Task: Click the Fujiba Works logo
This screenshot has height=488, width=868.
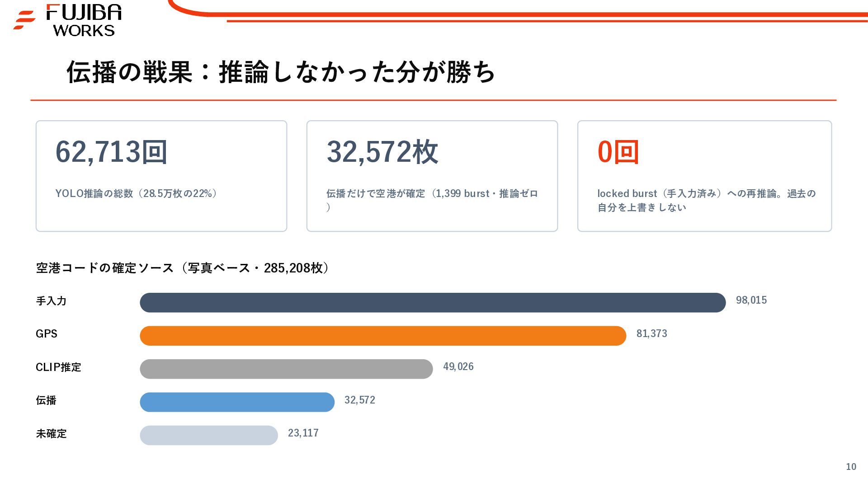Action: (67, 20)
